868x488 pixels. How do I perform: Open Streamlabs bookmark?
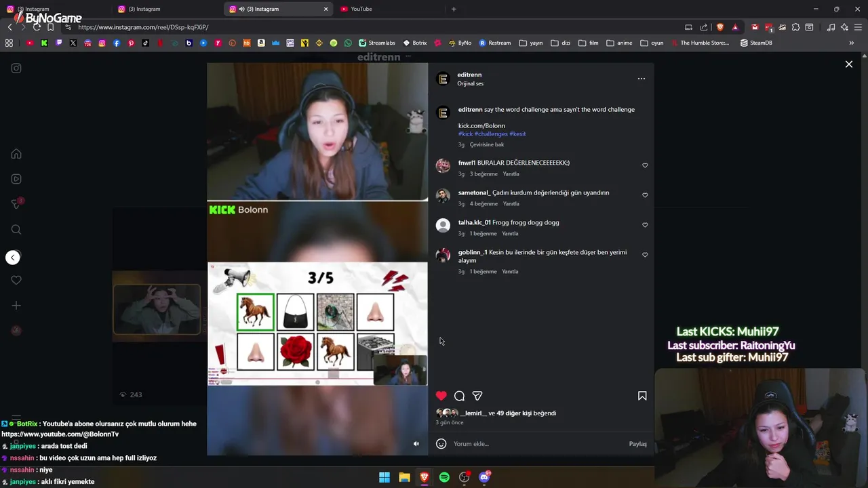(x=377, y=43)
